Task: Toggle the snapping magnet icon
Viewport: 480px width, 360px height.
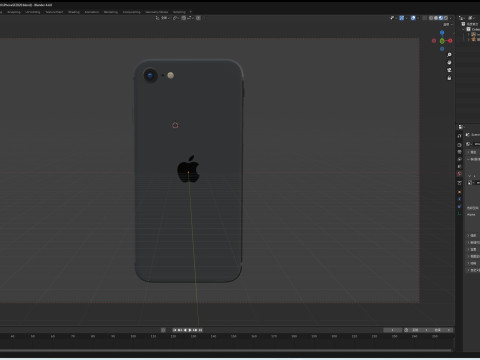Action: click(x=183, y=18)
